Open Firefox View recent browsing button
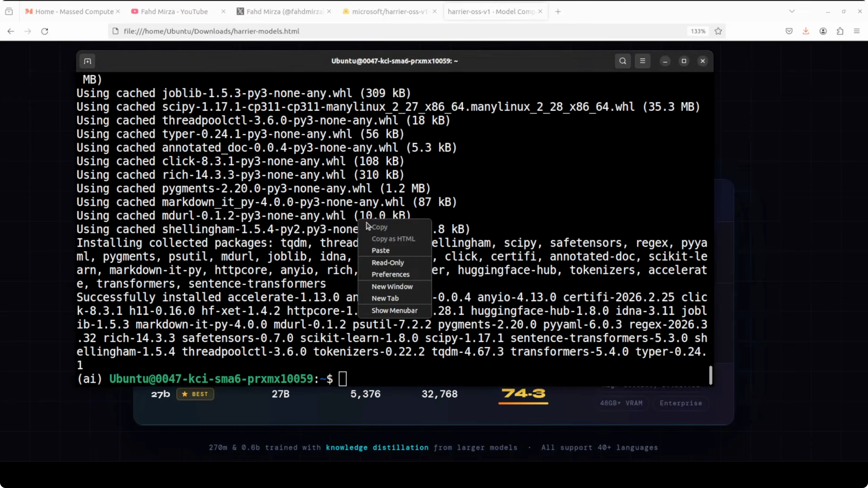 pyautogui.click(x=9, y=12)
